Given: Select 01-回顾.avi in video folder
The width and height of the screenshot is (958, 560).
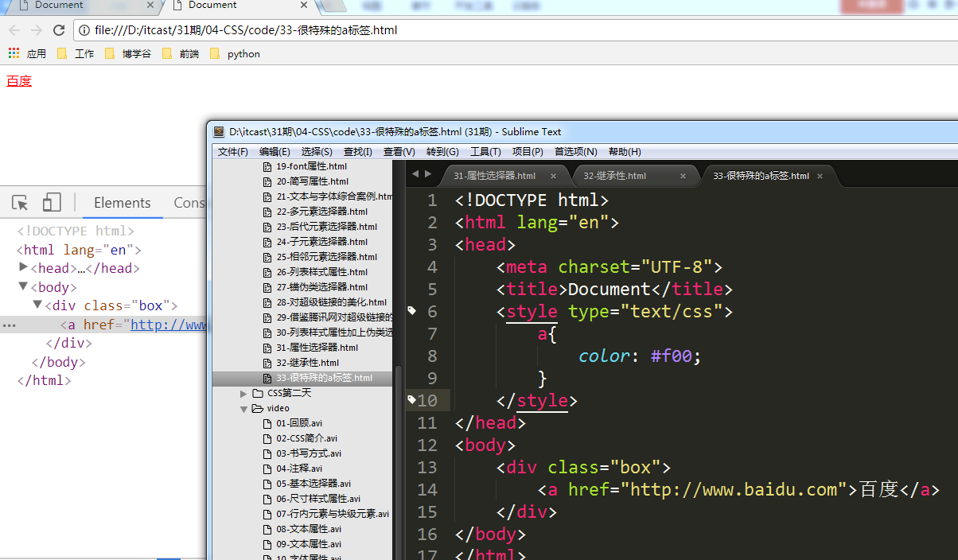Looking at the screenshot, I should click(298, 423).
